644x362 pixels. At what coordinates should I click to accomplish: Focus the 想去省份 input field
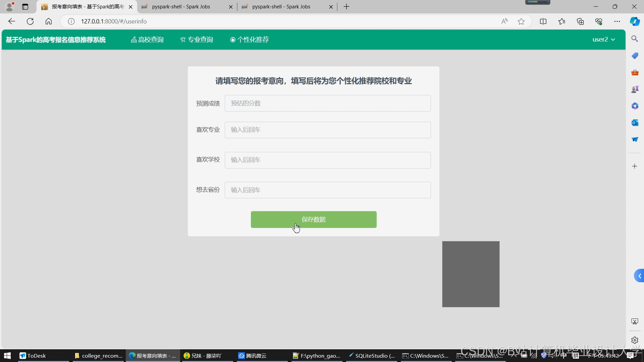(x=327, y=190)
